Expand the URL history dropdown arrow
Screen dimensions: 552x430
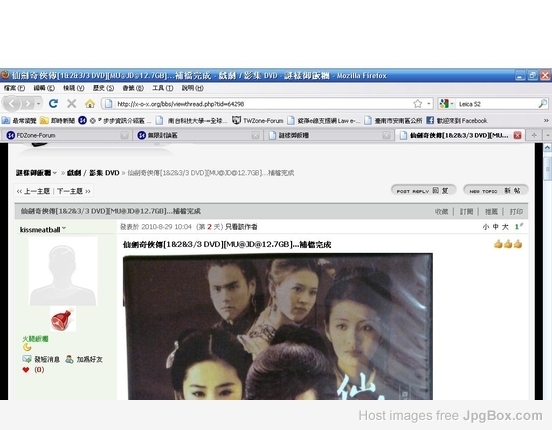pos(428,104)
